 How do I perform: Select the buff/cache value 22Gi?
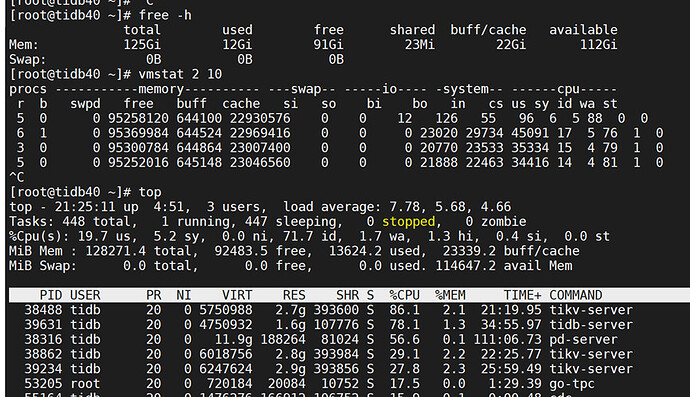(x=511, y=45)
